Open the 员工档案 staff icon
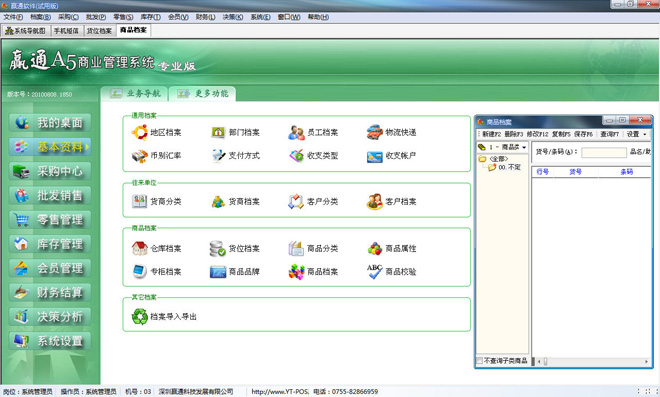660x397 pixels. click(x=296, y=132)
